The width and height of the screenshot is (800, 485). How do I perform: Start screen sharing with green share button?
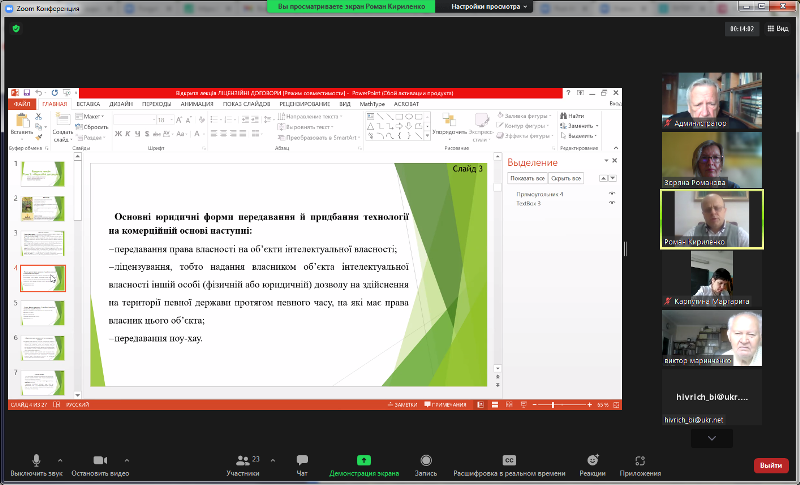pyautogui.click(x=364, y=460)
